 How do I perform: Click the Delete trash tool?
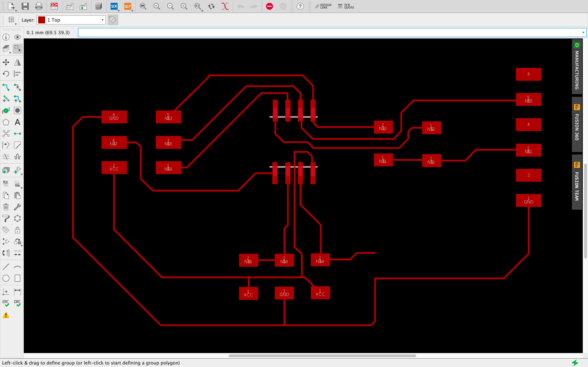pos(6,207)
